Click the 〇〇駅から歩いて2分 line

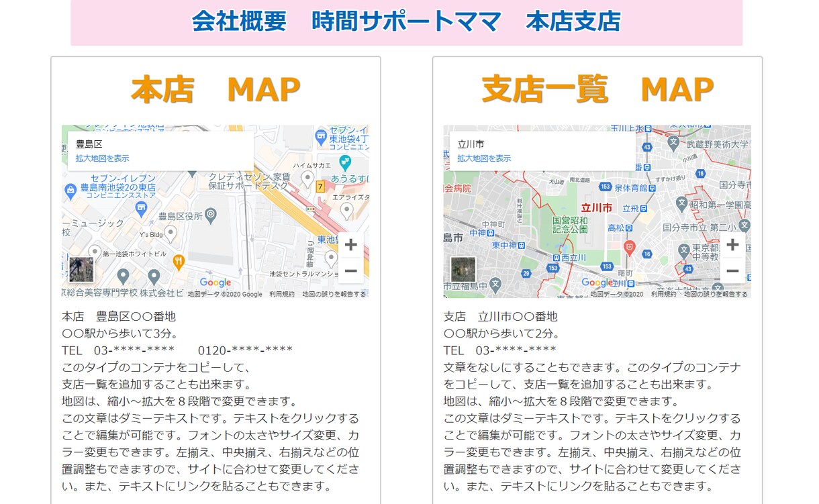[x=501, y=334]
